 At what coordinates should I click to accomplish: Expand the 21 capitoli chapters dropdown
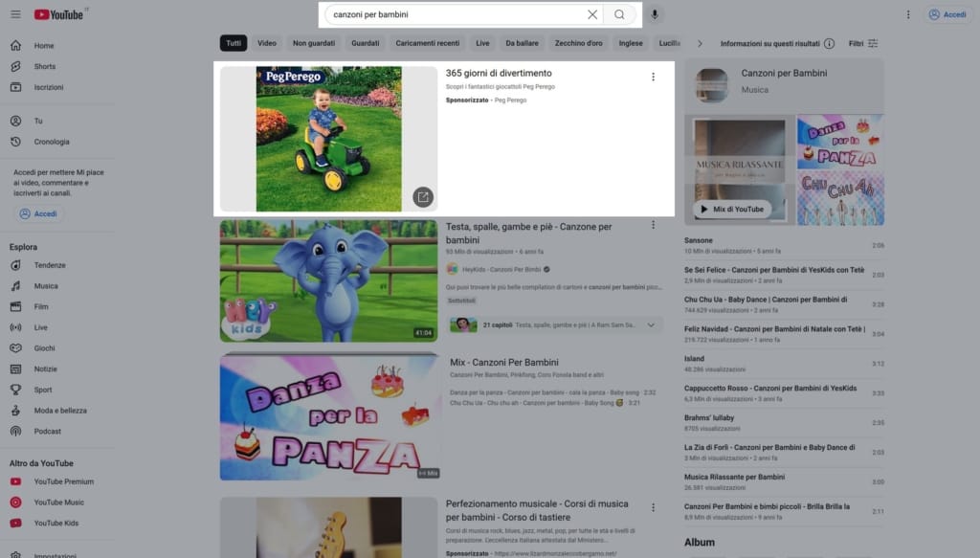[651, 324]
